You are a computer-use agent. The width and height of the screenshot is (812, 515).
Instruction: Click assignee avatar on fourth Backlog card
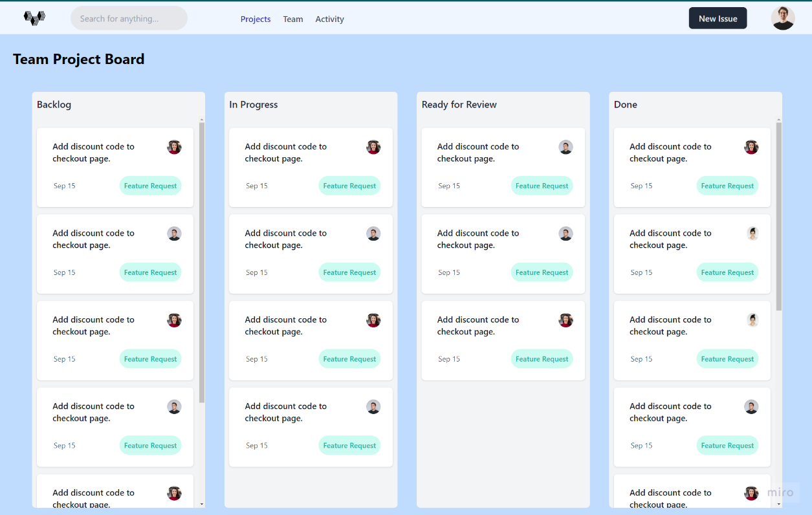(x=174, y=407)
